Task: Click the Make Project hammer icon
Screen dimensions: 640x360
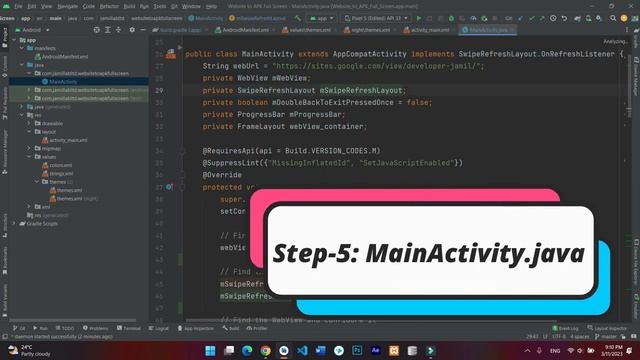Action: pos(298,18)
